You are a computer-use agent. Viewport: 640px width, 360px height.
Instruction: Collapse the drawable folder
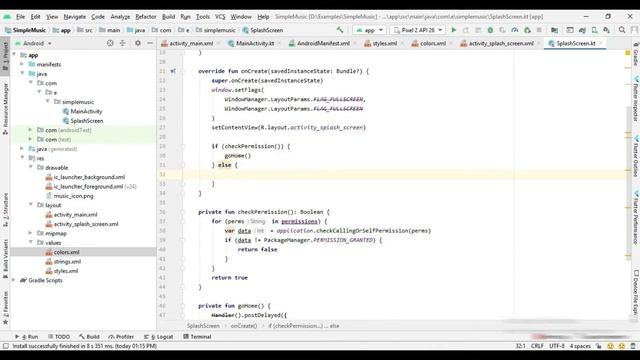pyautogui.click(x=31, y=167)
